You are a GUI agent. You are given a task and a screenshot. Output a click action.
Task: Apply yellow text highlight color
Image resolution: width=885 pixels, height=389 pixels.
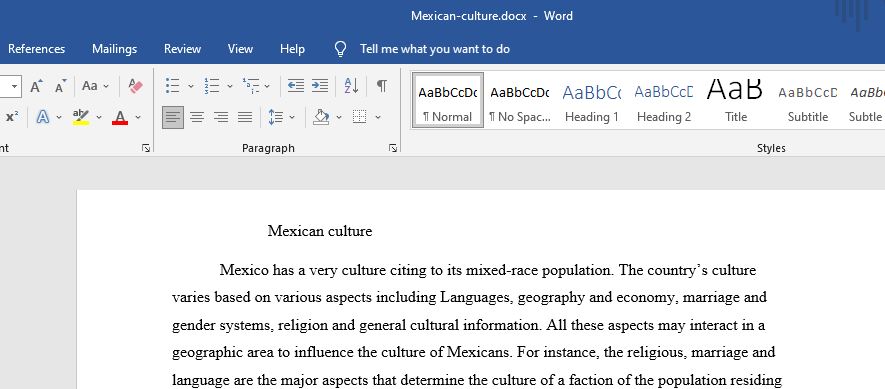(x=81, y=117)
